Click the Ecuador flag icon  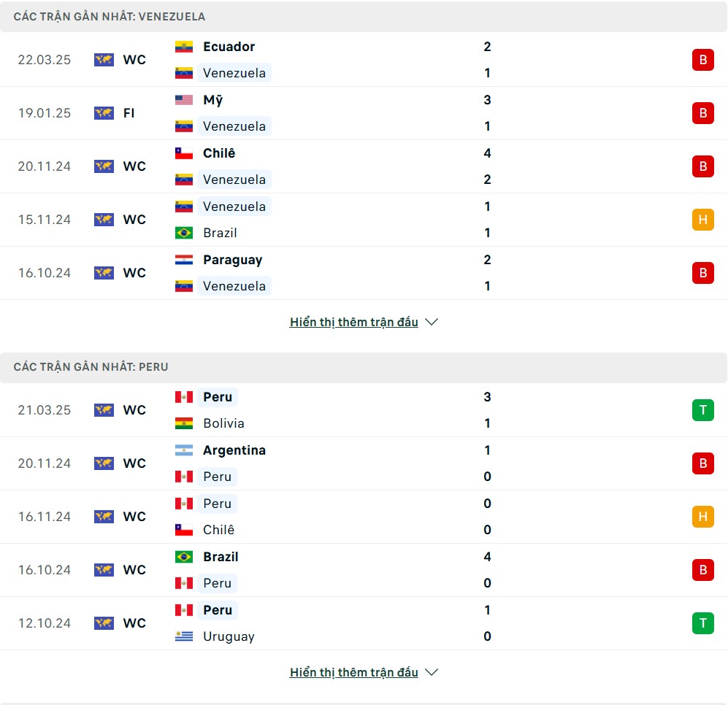coord(184,47)
